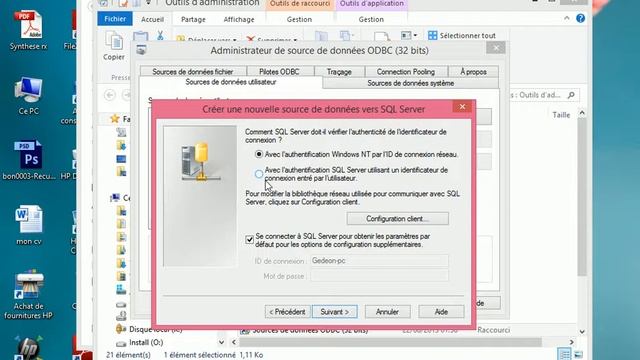Close the SQL Server data source dialog
This screenshot has width=640, height=360.
pyautogui.click(x=462, y=107)
